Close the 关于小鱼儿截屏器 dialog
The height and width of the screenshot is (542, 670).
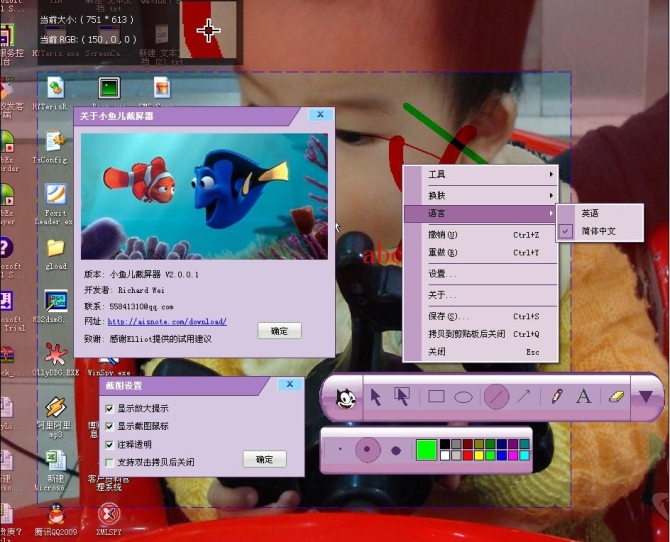pos(320,114)
